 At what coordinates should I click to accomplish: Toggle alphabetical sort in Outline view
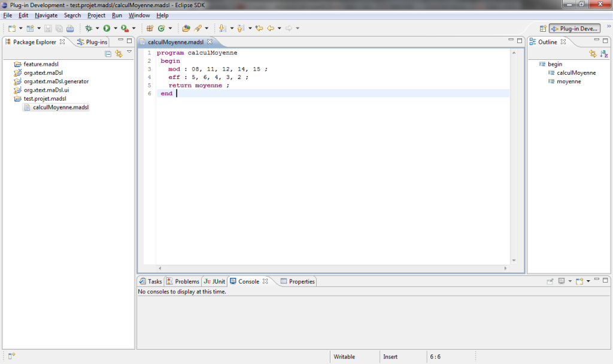tap(603, 53)
